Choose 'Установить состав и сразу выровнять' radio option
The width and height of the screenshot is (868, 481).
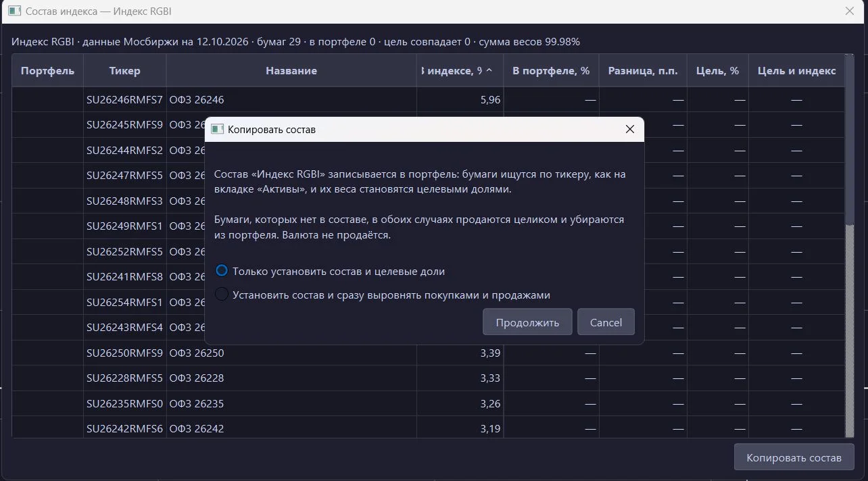383,295
